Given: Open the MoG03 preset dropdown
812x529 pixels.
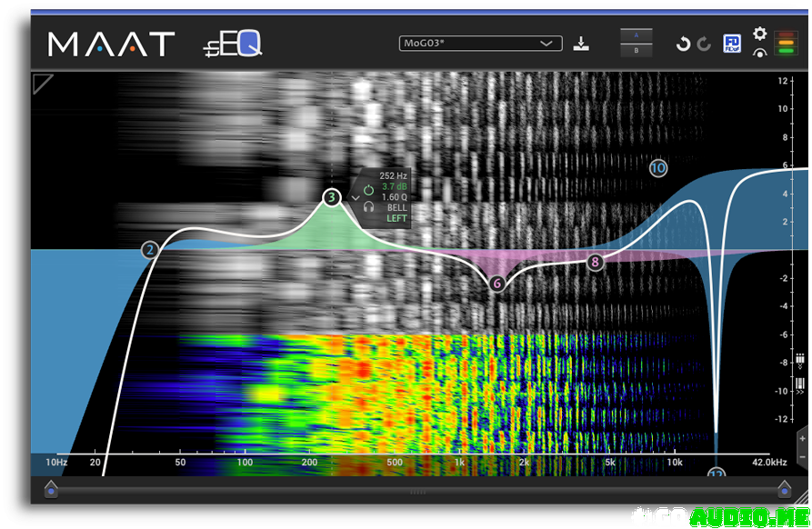Looking at the screenshot, I should (480, 43).
